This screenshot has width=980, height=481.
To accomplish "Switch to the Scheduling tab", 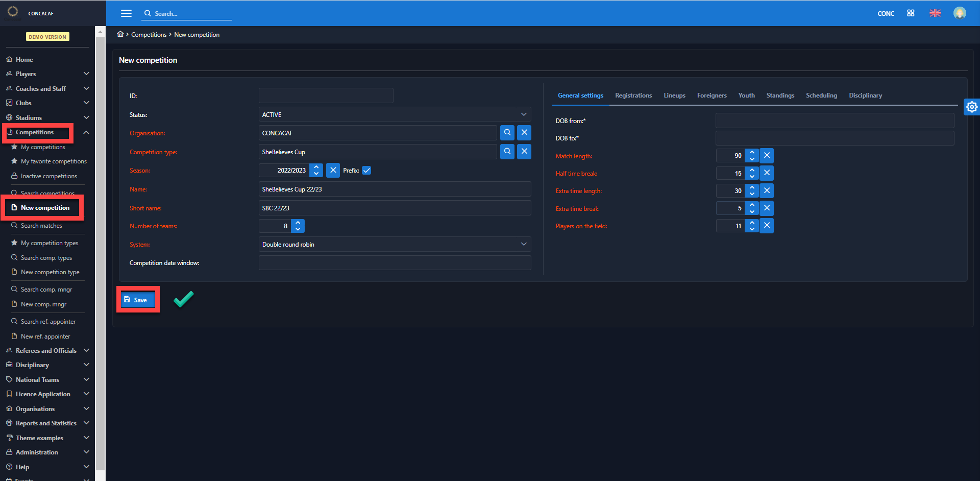I will tap(821, 95).
